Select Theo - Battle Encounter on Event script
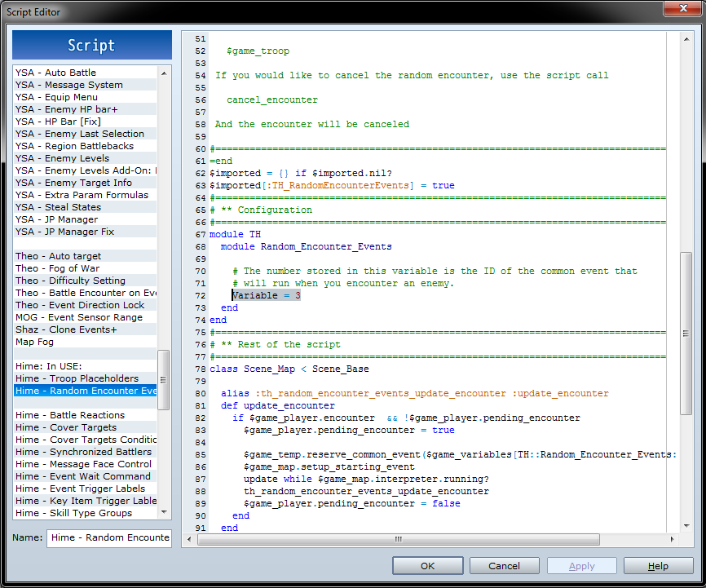The width and height of the screenshot is (706, 588). (x=86, y=293)
